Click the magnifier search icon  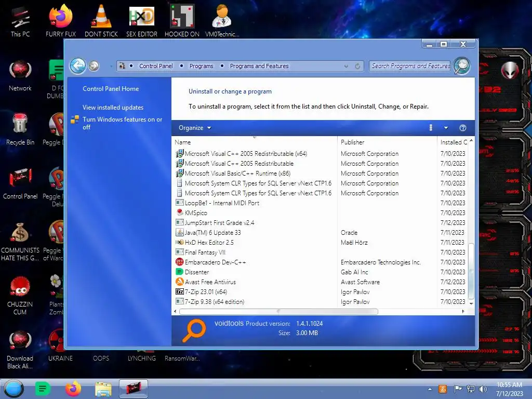462,66
